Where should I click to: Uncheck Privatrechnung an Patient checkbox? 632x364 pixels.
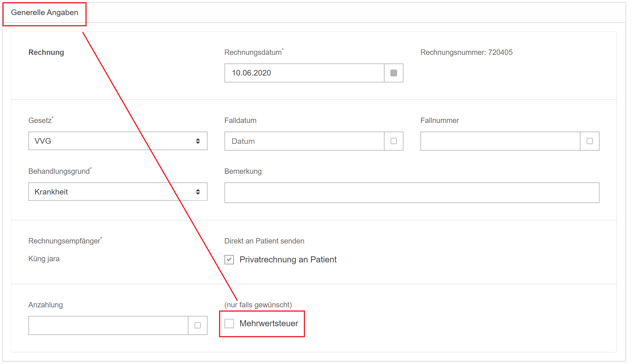tap(229, 259)
